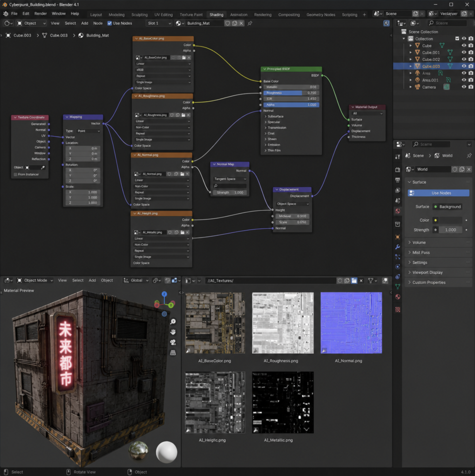Open the viewport Object menu button

click(x=107, y=280)
